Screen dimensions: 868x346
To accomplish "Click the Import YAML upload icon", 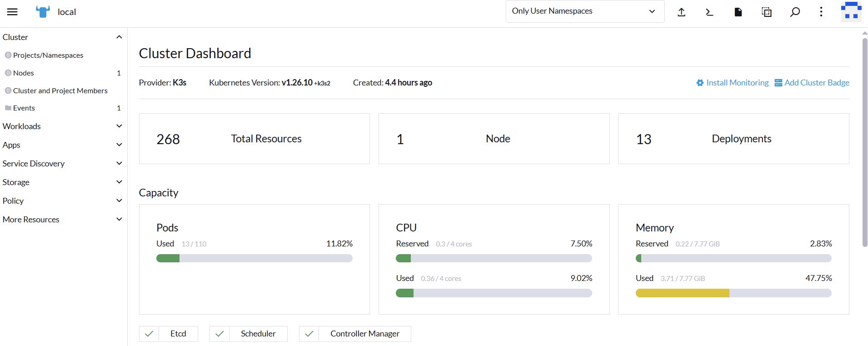I will tap(681, 12).
